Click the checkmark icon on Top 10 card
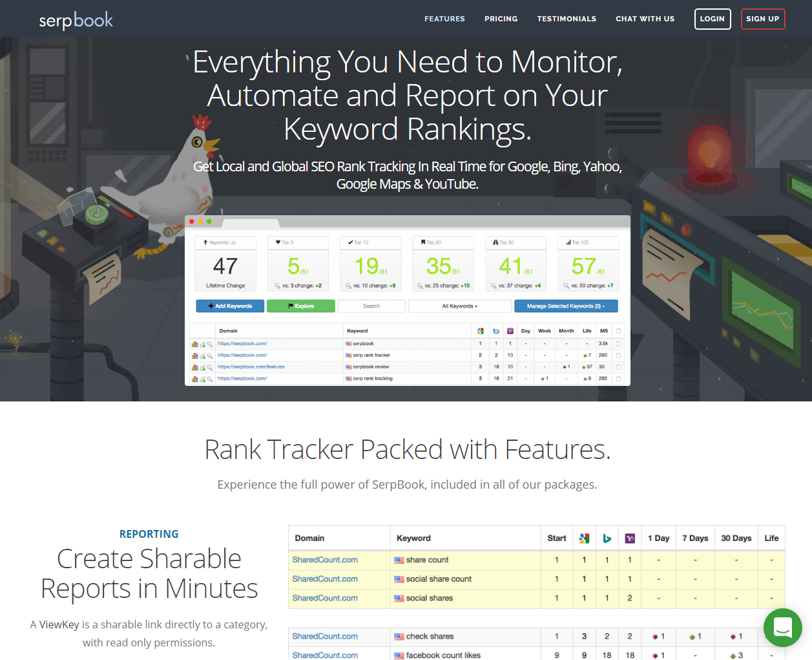This screenshot has width=812, height=660. pos(350,242)
